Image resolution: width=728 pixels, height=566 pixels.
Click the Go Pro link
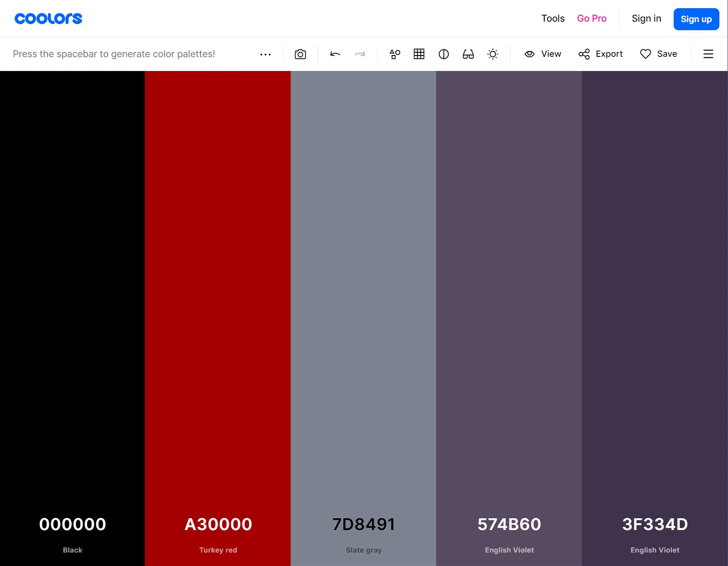click(592, 19)
